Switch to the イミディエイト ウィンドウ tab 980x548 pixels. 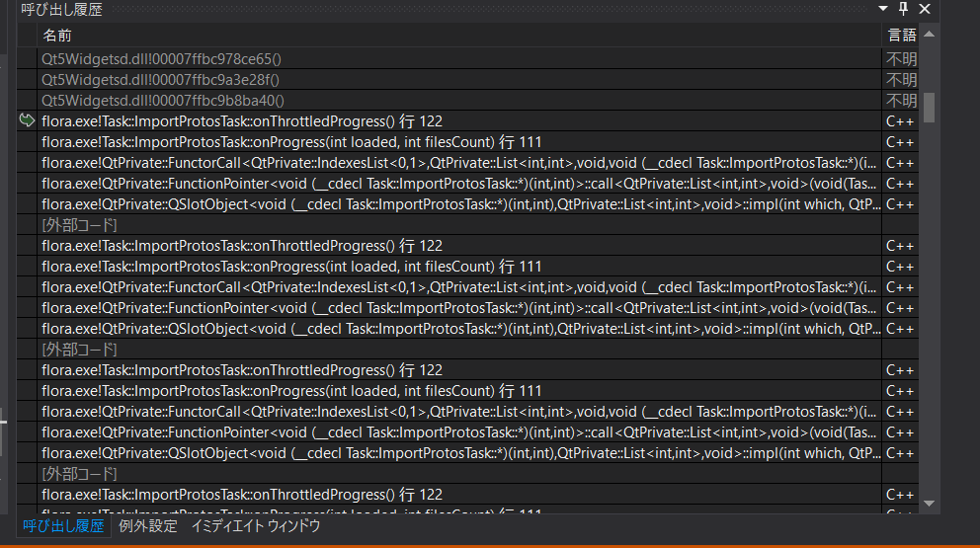tap(255, 526)
